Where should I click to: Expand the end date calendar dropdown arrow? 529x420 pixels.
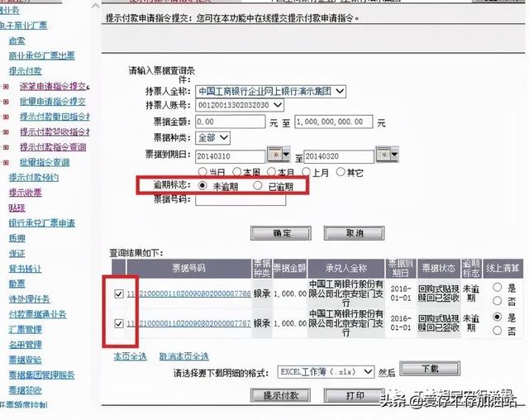click(x=395, y=155)
